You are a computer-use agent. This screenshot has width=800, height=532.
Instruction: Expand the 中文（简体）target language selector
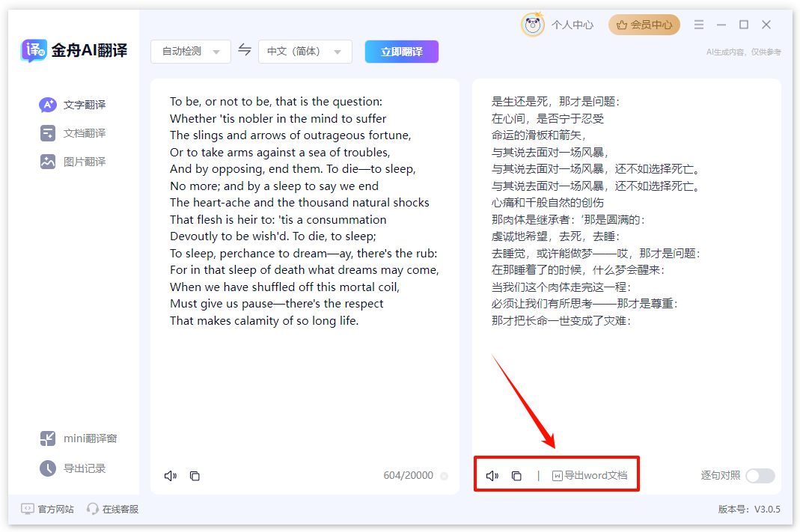tap(305, 51)
